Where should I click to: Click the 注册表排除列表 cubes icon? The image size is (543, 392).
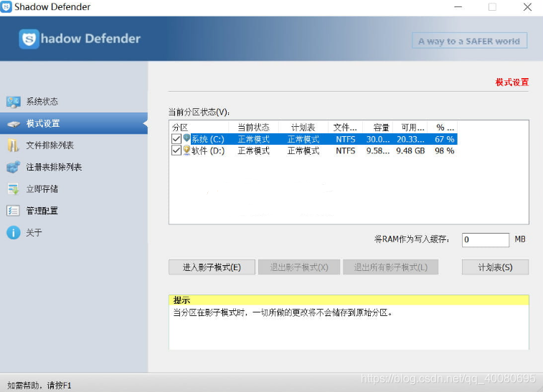click(x=14, y=167)
